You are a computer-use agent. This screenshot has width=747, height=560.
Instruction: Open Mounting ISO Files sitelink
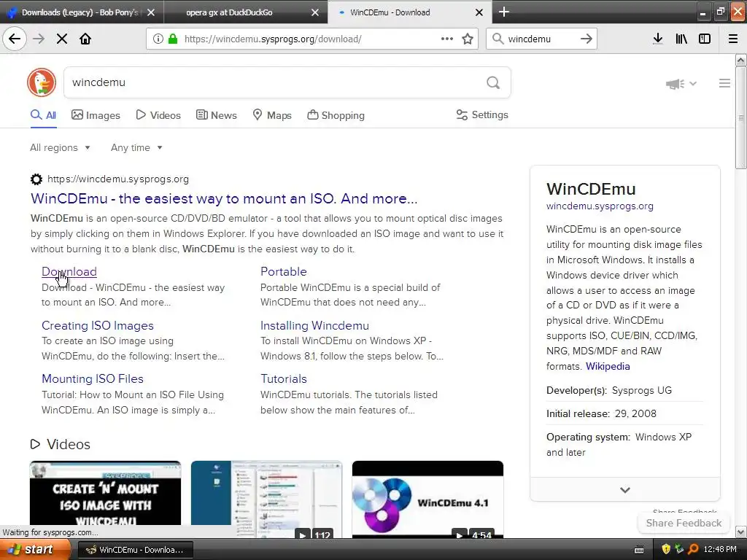pyautogui.click(x=93, y=378)
